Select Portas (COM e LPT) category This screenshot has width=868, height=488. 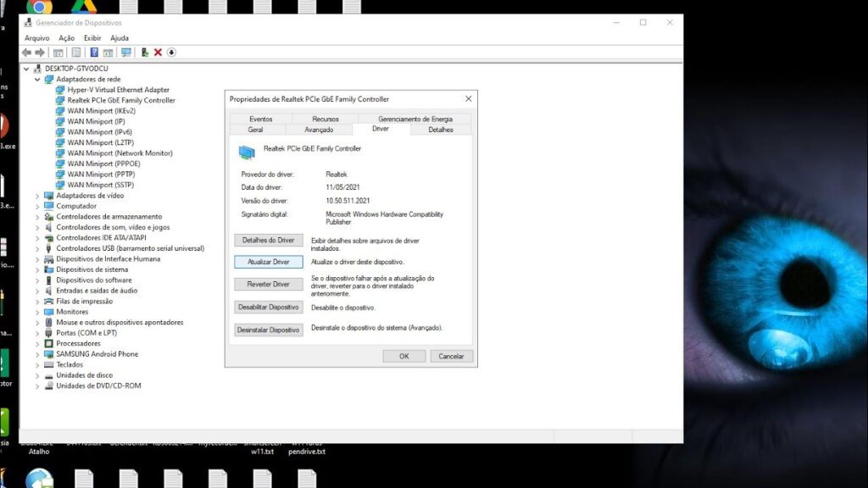[86, 333]
